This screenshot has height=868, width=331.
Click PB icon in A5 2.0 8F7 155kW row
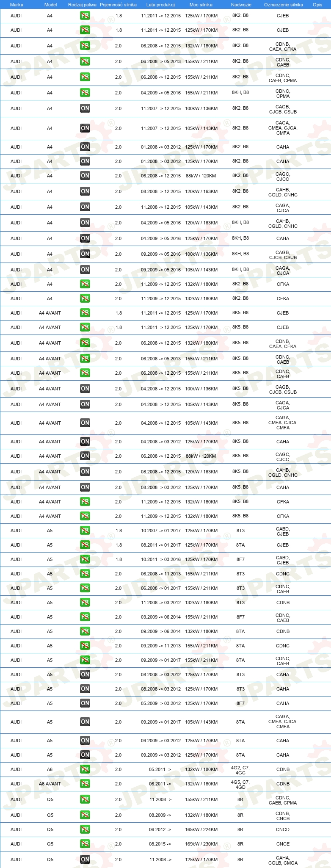pos(85,617)
